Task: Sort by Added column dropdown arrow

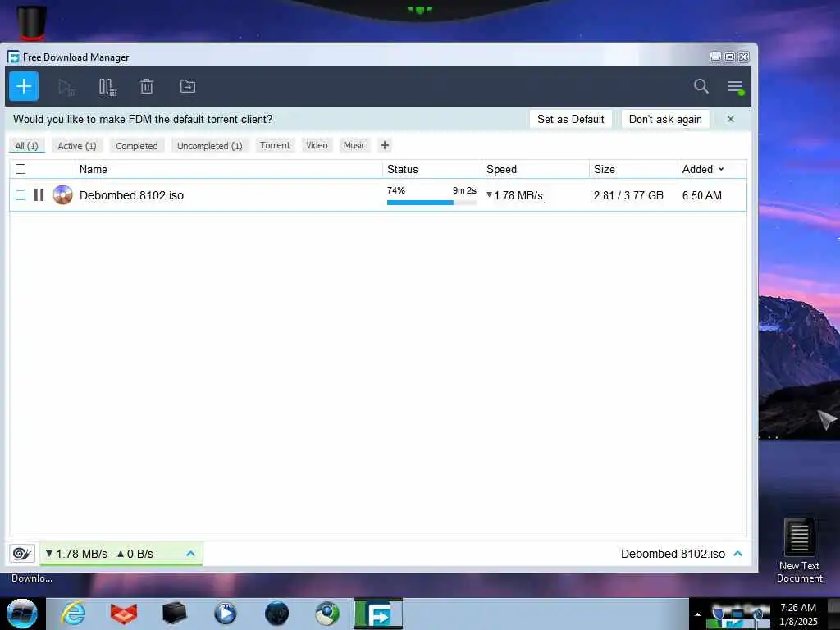Action: point(721,169)
